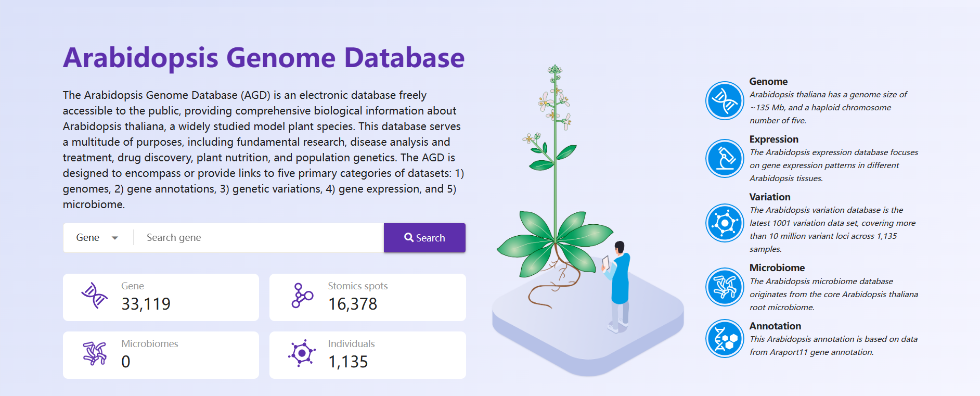
Task: Click the purple Search button
Action: pyautogui.click(x=424, y=238)
